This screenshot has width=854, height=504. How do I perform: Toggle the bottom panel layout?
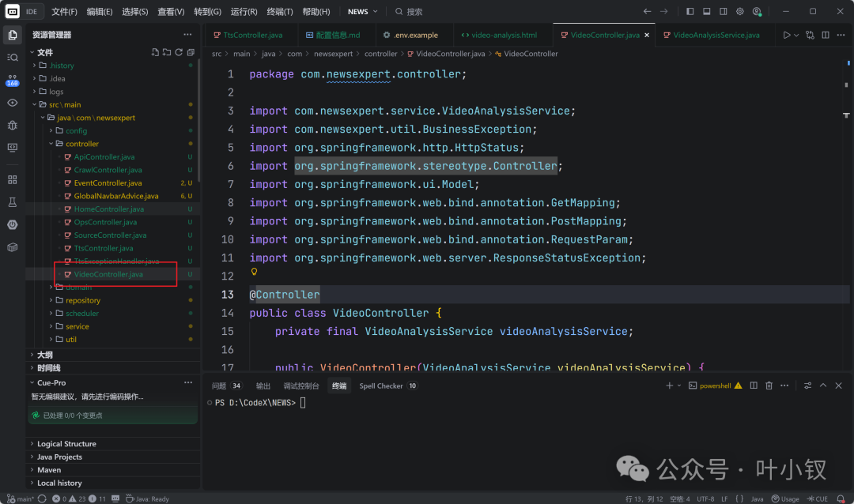(706, 11)
